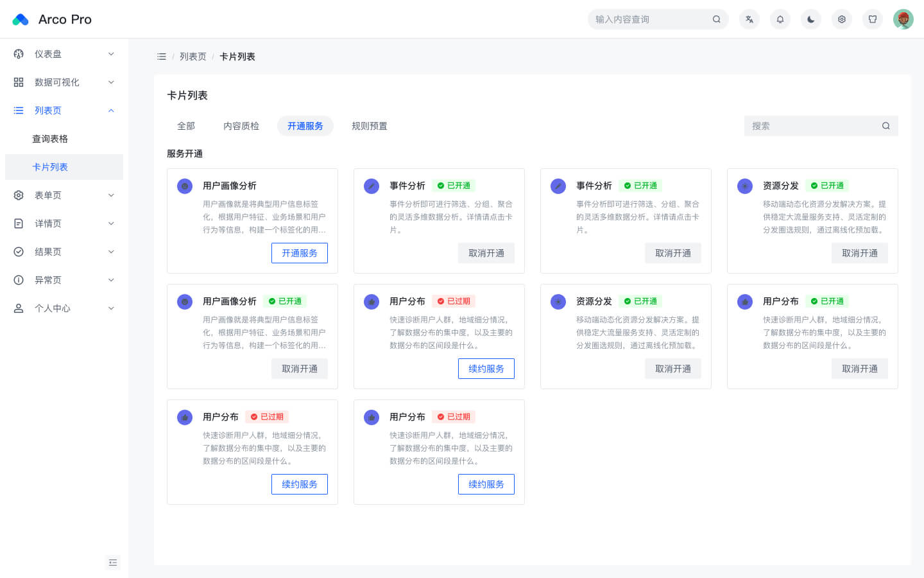
Task: Select the 开通服务 tab
Action: click(305, 126)
